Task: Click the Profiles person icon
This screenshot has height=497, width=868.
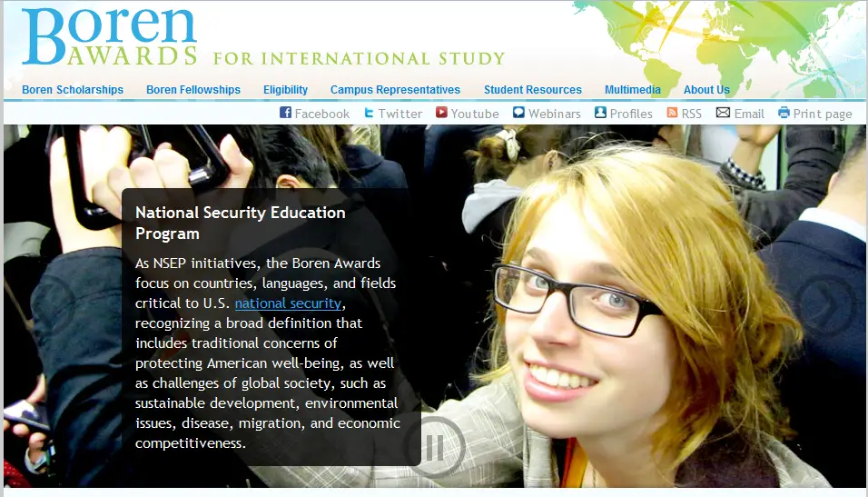Action: 601,113
